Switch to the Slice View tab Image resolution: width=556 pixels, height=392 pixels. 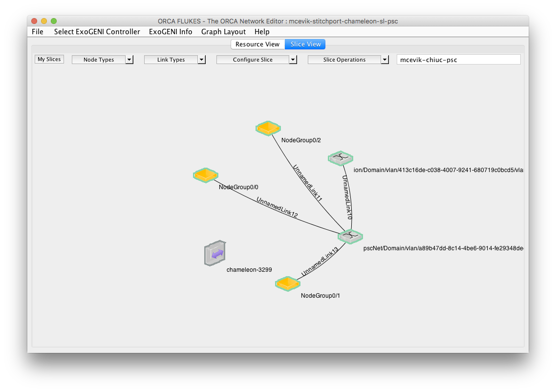coord(305,44)
